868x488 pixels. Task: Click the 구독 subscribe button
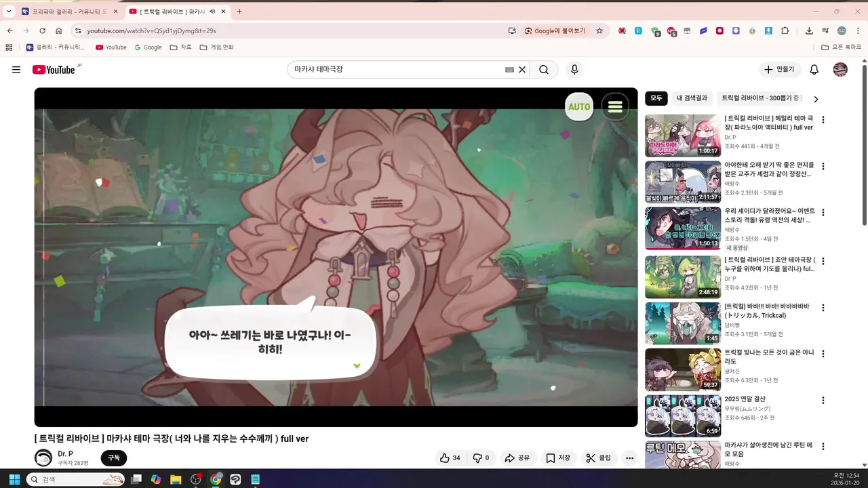point(114,458)
